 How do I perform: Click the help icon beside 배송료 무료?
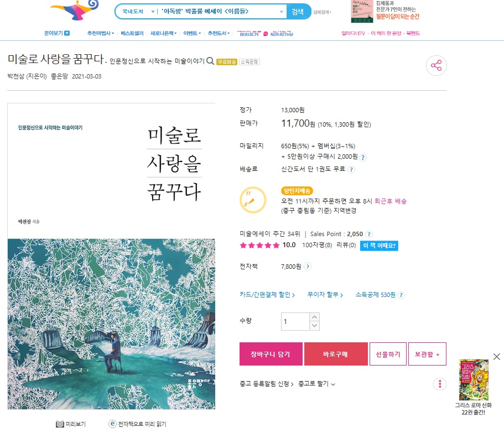(x=351, y=170)
